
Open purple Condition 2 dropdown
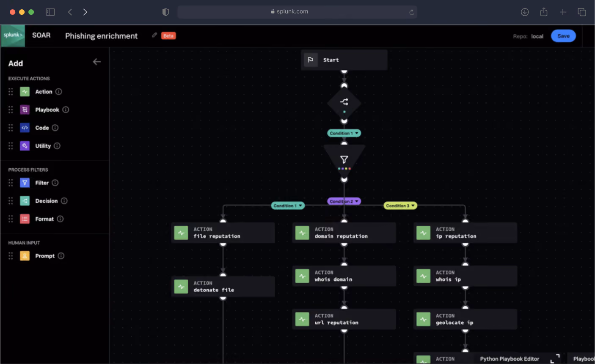(x=344, y=202)
